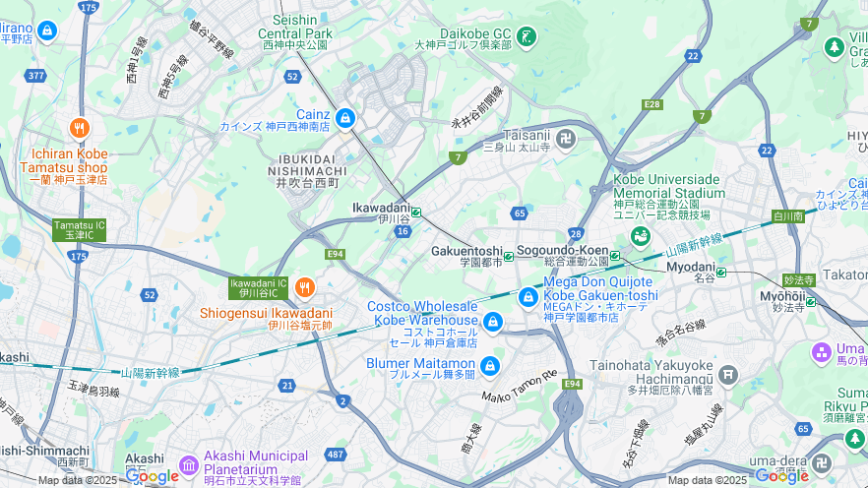
Task: Select the Kobe Universiade Memorial Stadium marker
Action: 641,238
